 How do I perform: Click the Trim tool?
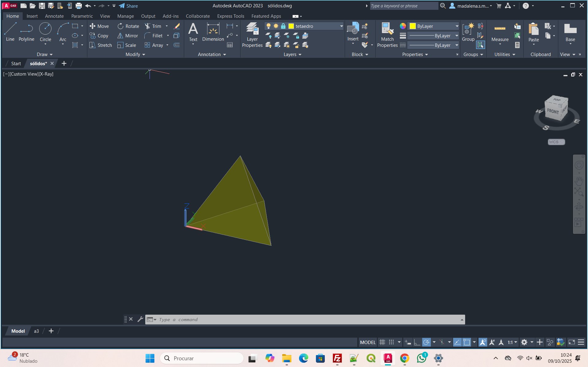(x=153, y=26)
